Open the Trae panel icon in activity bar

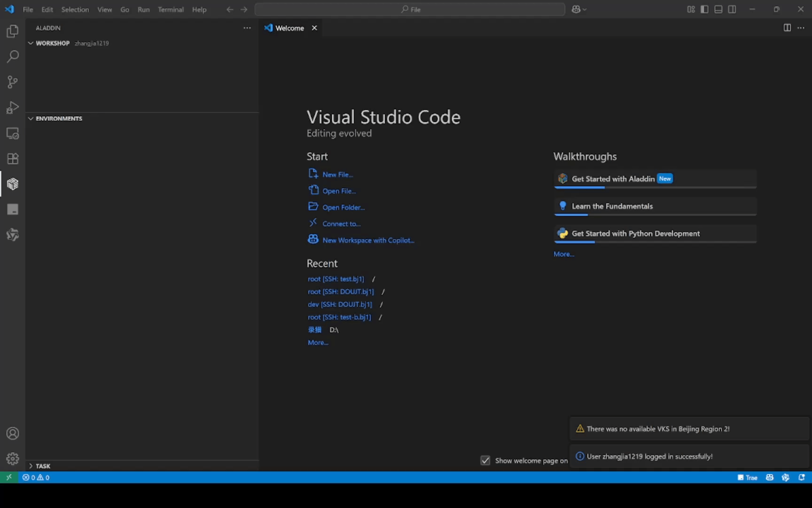(13, 209)
